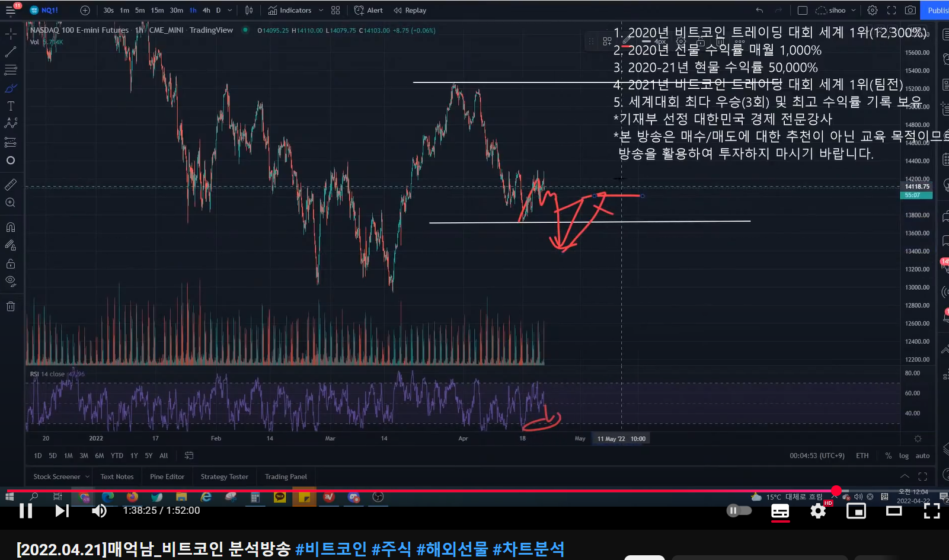Select the brush drawing tool

pos(11,88)
